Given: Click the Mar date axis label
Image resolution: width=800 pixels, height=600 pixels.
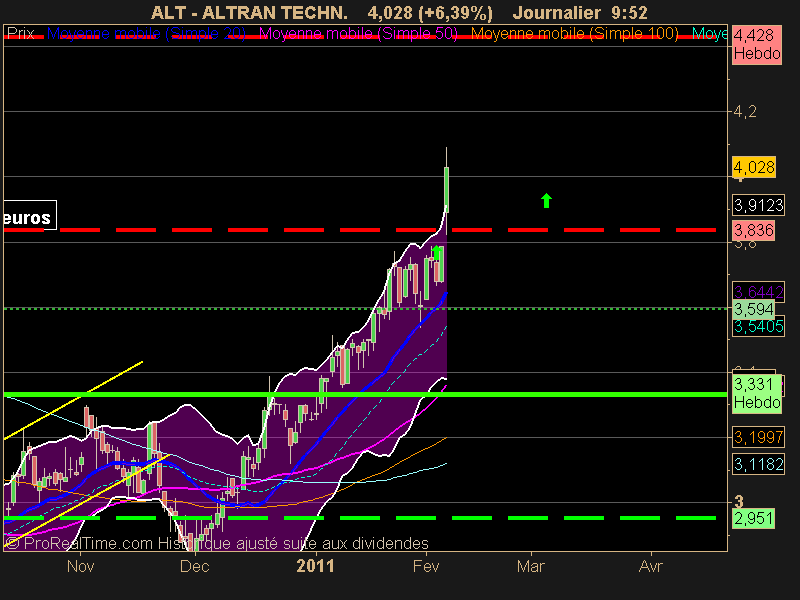Looking at the screenshot, I should pyautogui.click(x=531, y=567).
